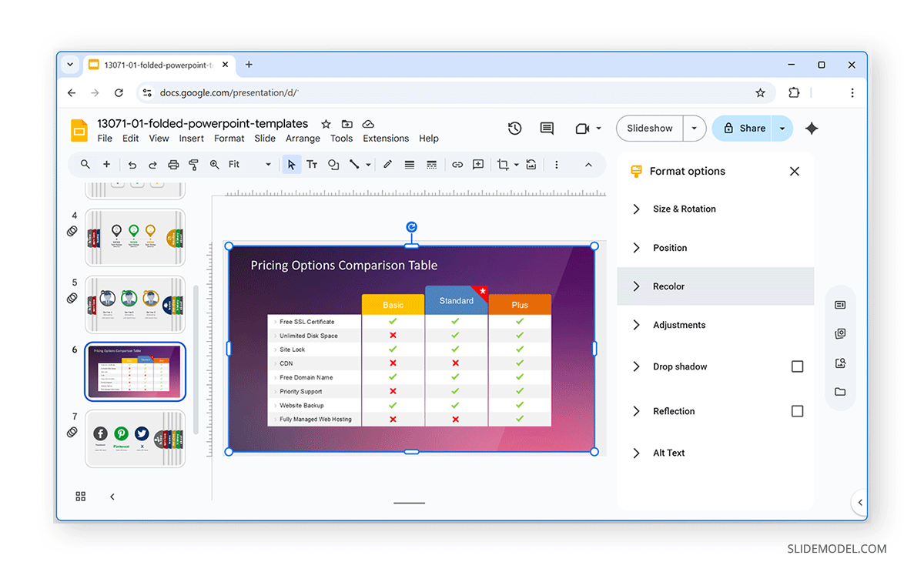The height and width of the screenshot is (572, 924).
Task: Select the Text box tool
Action: tap(312, 164)
